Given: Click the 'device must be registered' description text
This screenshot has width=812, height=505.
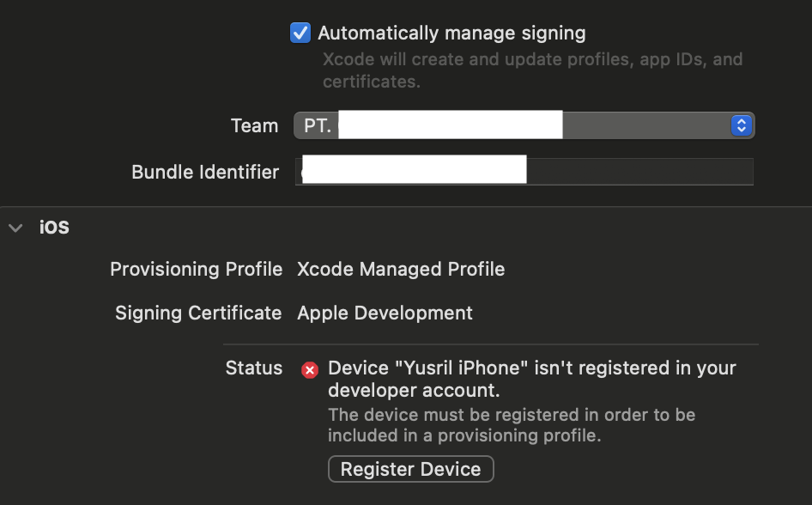Looking at the screenshot, I should [x=511, y=425].
